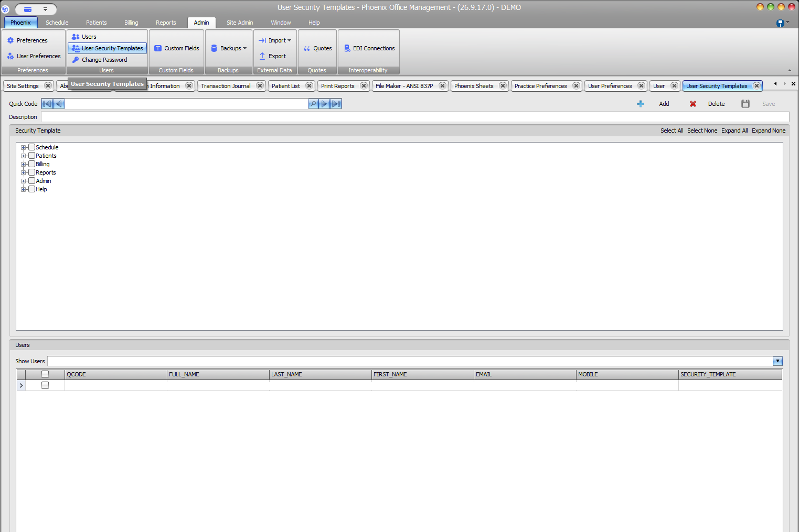Click Select None in Security Template

702,131
